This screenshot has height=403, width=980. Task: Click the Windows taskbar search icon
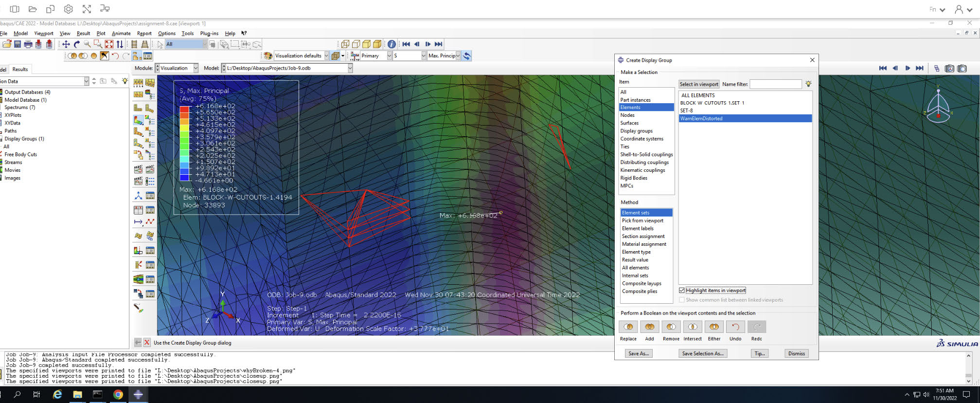[x=17, y=395]
